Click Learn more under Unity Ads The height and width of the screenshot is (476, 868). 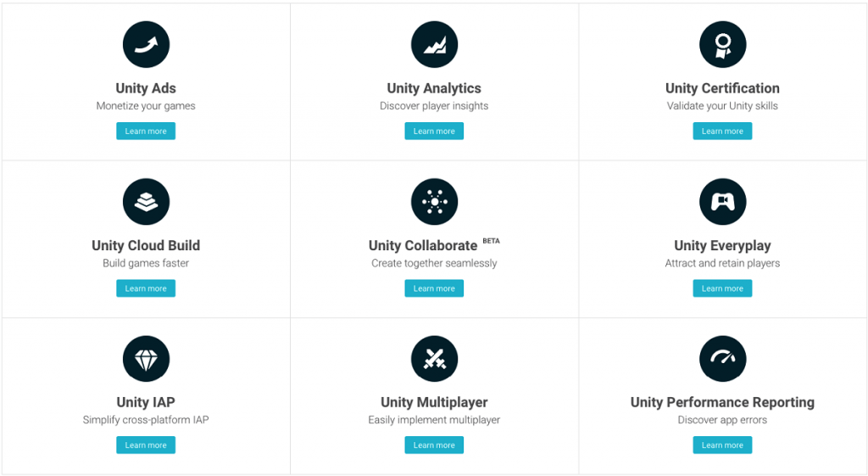146,131
